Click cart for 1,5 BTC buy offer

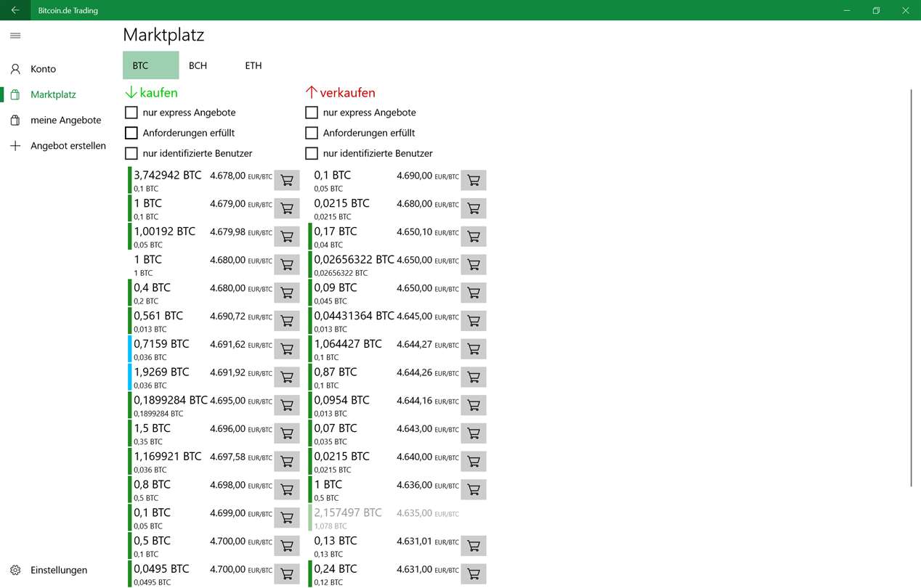coord(287,433)
